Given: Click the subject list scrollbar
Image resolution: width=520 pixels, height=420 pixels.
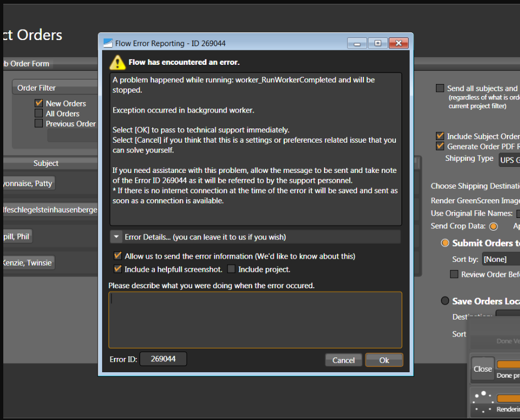Looking at the screenshot, I should coord(418,215).
